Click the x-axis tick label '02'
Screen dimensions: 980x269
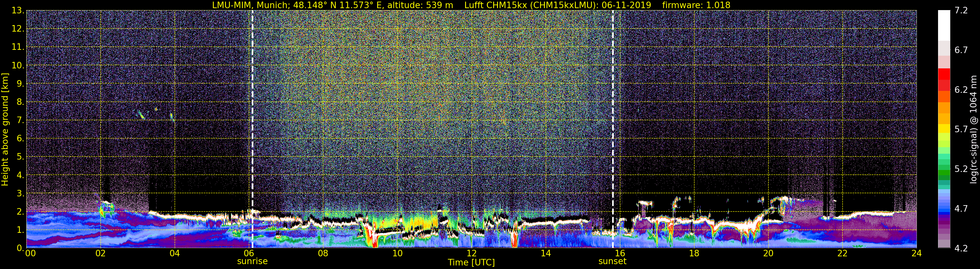pos(101,253)
